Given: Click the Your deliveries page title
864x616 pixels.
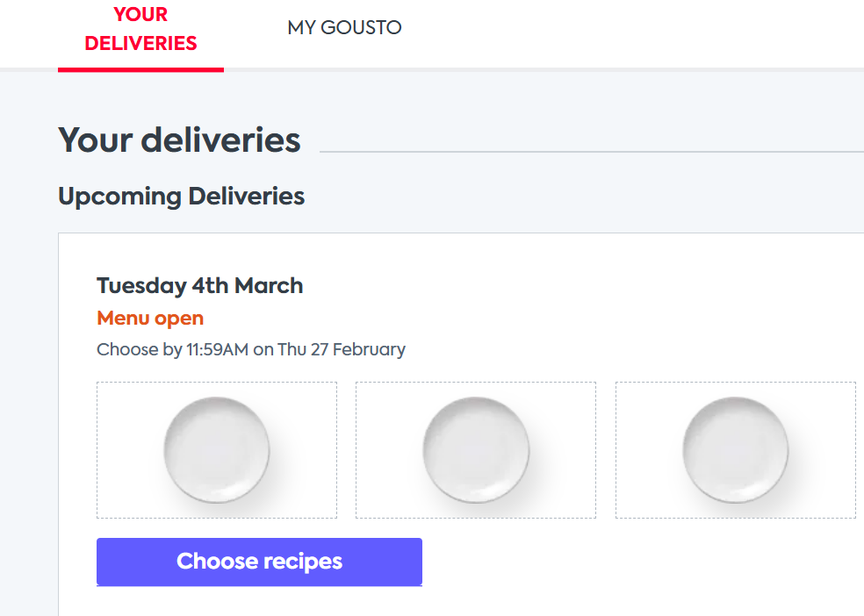Looking at the screenshot, I should pos(179,140).
